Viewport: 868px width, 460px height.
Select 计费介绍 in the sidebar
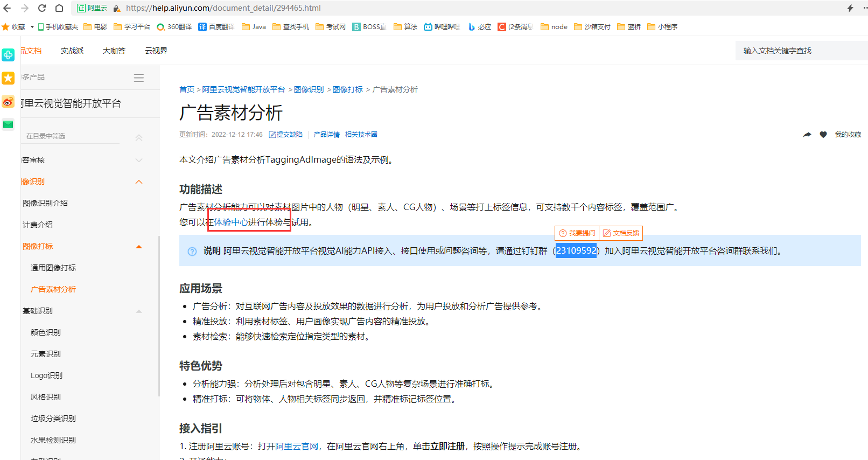coord(38,225)
